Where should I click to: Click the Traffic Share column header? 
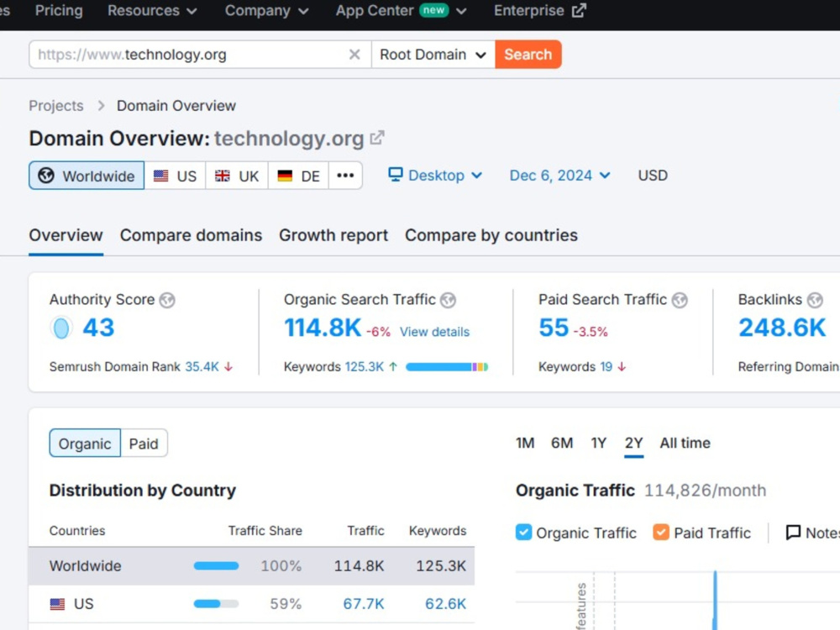[x=265, y=531]
